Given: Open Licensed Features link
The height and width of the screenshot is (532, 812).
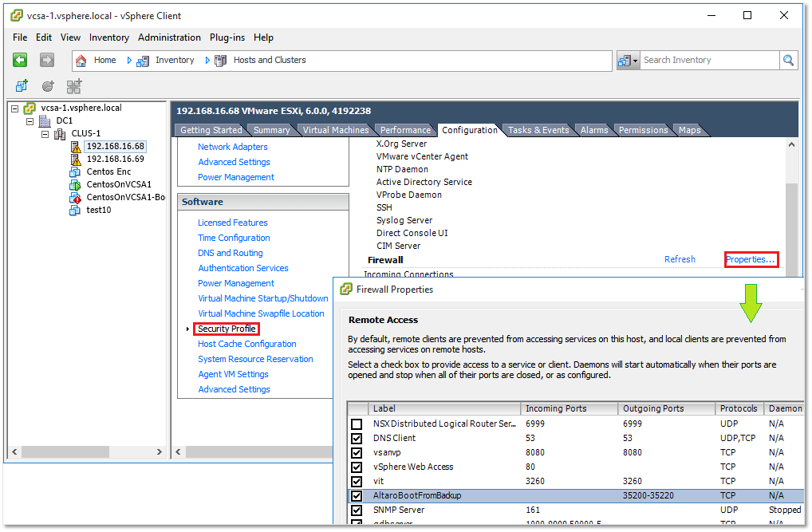Looking at the screenshot, I should (233, 223).
